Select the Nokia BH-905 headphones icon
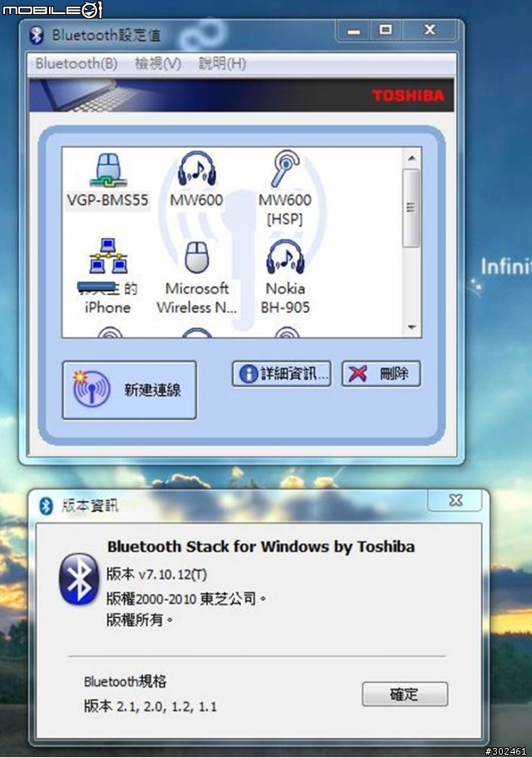Viewport: 532px width, 758px height. 285,257
